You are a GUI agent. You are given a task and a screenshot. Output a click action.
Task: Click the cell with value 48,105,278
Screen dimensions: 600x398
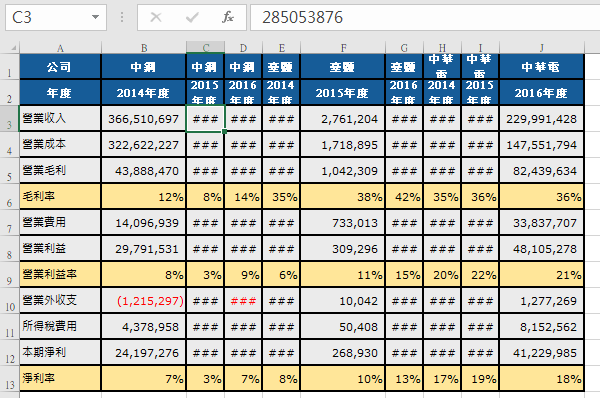click(x=541, y=249)
